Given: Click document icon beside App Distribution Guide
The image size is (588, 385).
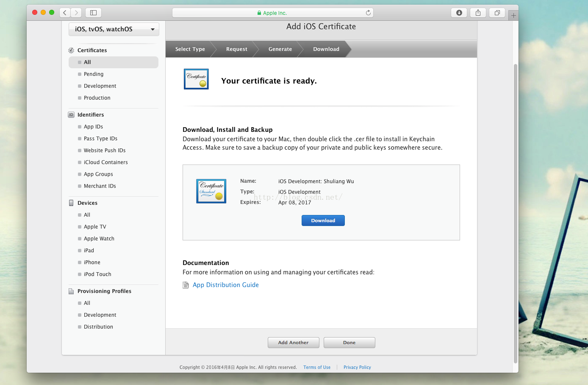Looking at the screenshot, I should (186, 285).
